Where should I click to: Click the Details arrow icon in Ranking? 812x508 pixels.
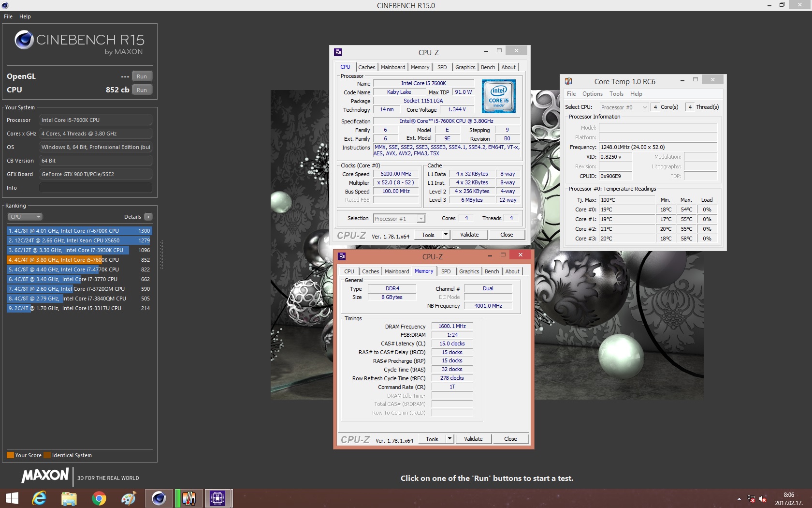tap(148, 217)
